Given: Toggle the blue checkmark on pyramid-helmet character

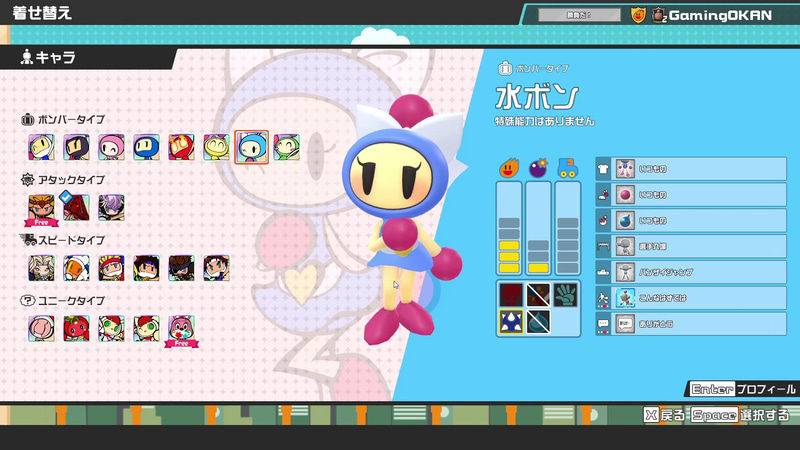Looking at the screenshot, I should [x=66, y=196].
